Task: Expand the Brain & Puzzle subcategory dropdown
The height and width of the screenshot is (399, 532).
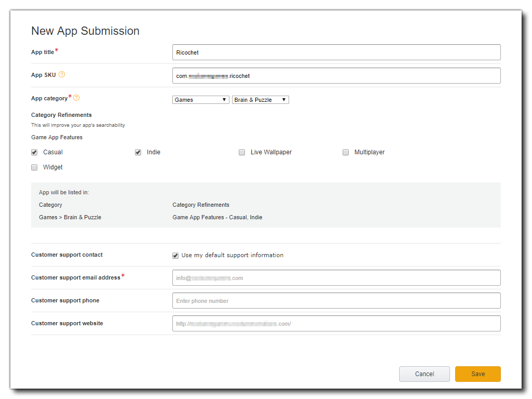Action: [x=260, y=100]
